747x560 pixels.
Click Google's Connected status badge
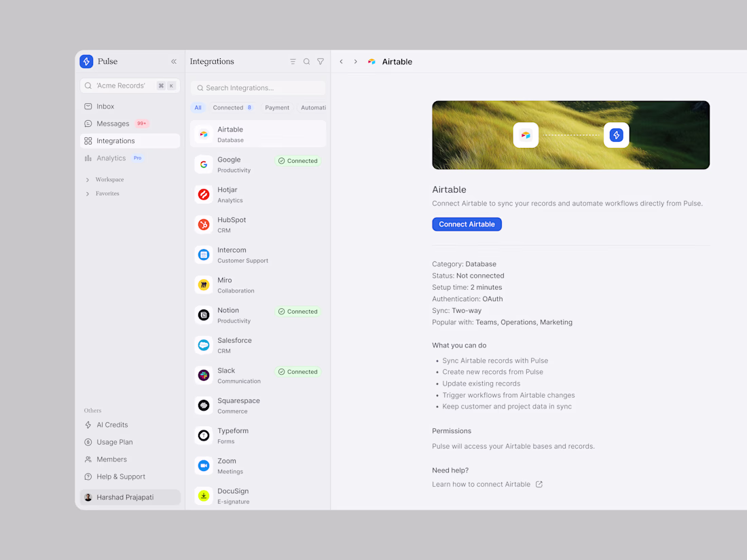click(x=297, y=161)
